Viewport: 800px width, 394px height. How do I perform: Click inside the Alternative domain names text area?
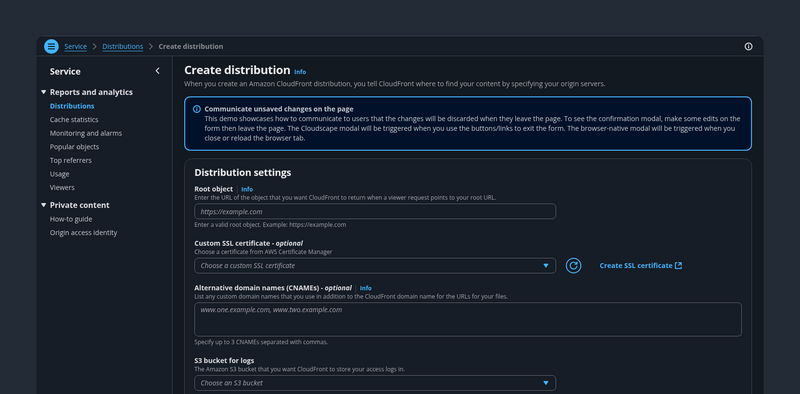click(x=468, y=319)
